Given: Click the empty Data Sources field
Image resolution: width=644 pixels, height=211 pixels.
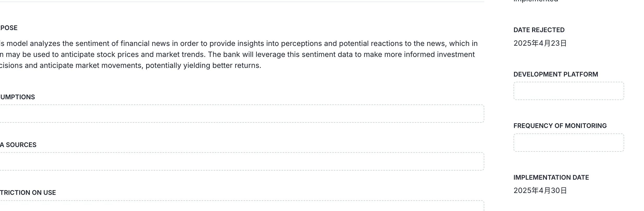Looking at the screenshot, I should click(x=241, y=161).
